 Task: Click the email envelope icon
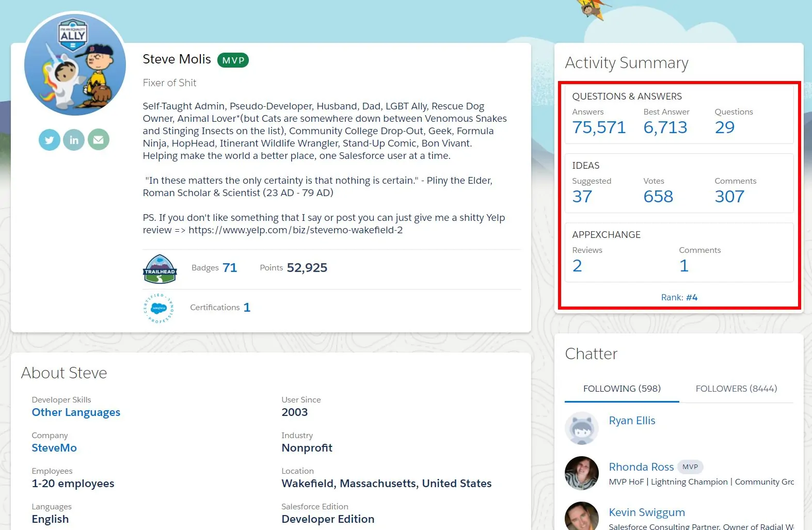click(x=99, y=139)
